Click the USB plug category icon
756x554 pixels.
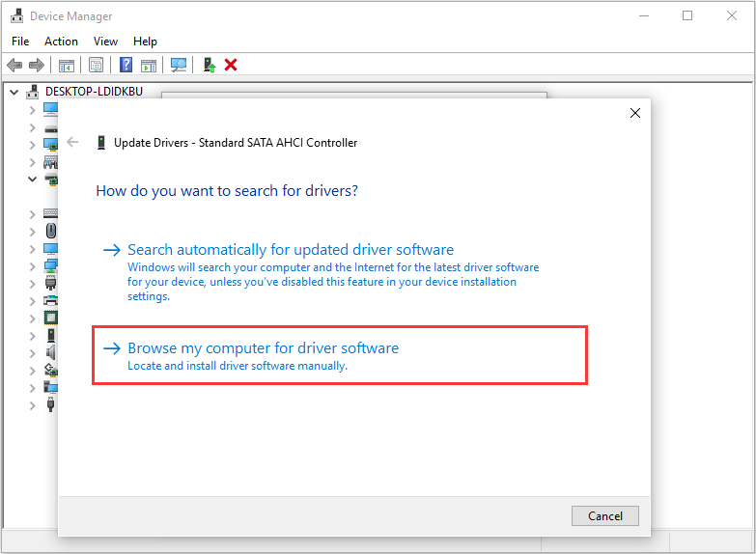pyautogui.click(x=50, y=404)
